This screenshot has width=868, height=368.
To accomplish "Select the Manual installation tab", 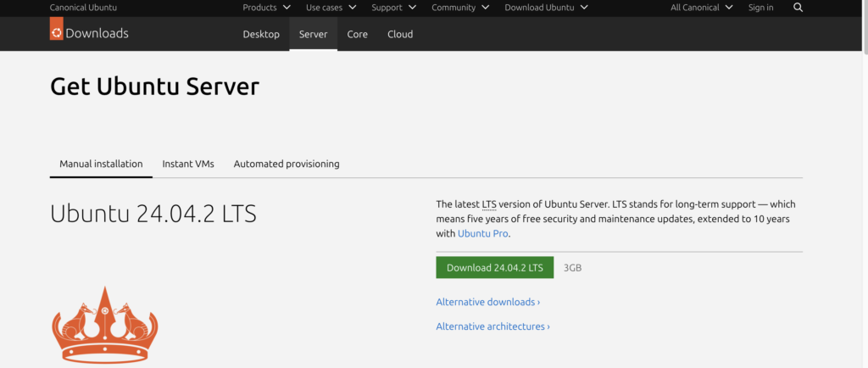I will coord(102,164).
